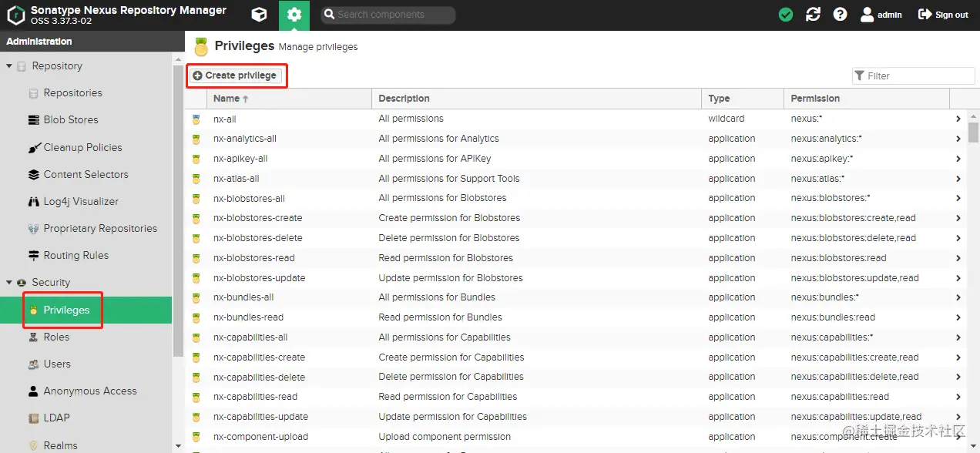Click the nx-analytics-all privilege name
This screenshot has height=453, width=980.
click(245, 139)
